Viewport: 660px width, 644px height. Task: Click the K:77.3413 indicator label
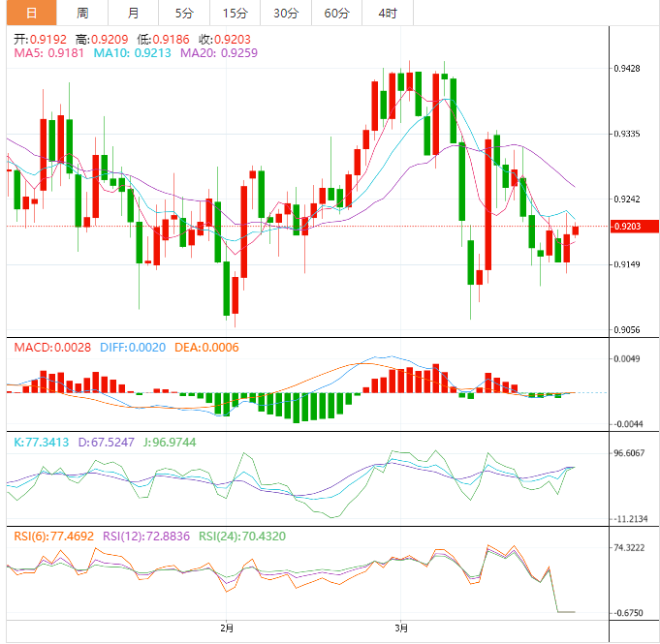pyautogui.click(x=42, y=443)
